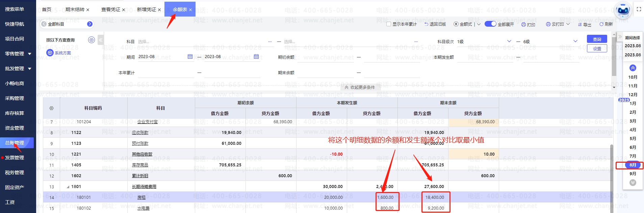Open the 累计折旧 subject link

coord(140,176)
